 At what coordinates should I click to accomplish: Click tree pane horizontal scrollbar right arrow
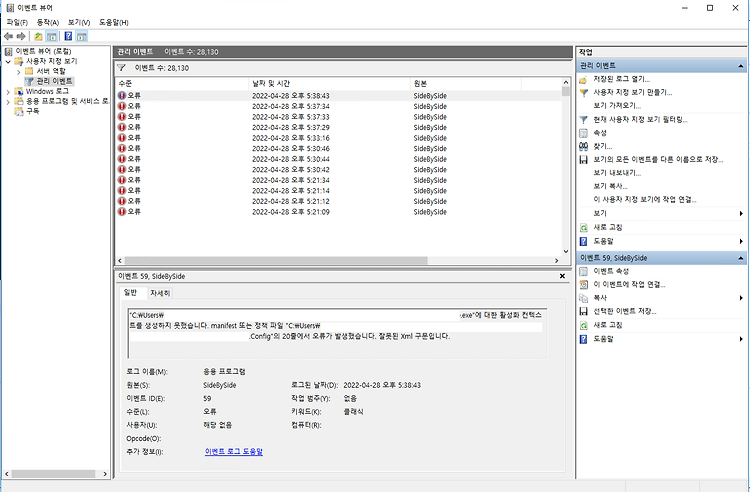pyautogui.click(x=105, y=474)
